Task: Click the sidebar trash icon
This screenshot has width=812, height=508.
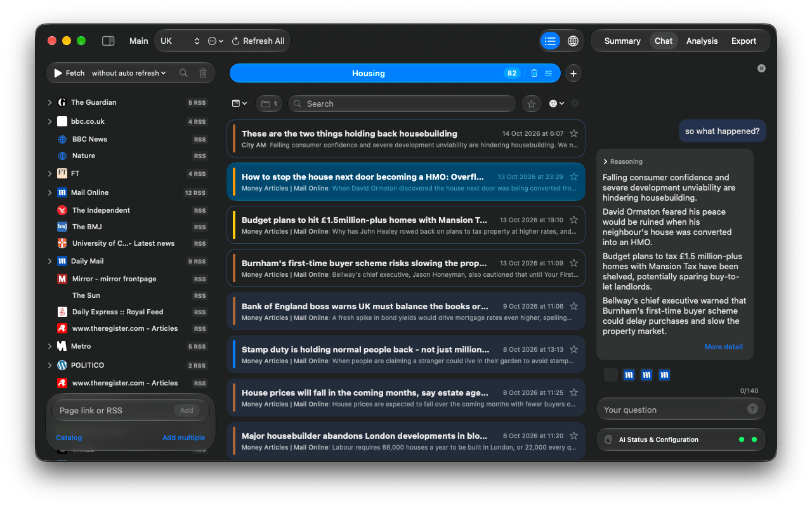Action: tap(203, 73)
